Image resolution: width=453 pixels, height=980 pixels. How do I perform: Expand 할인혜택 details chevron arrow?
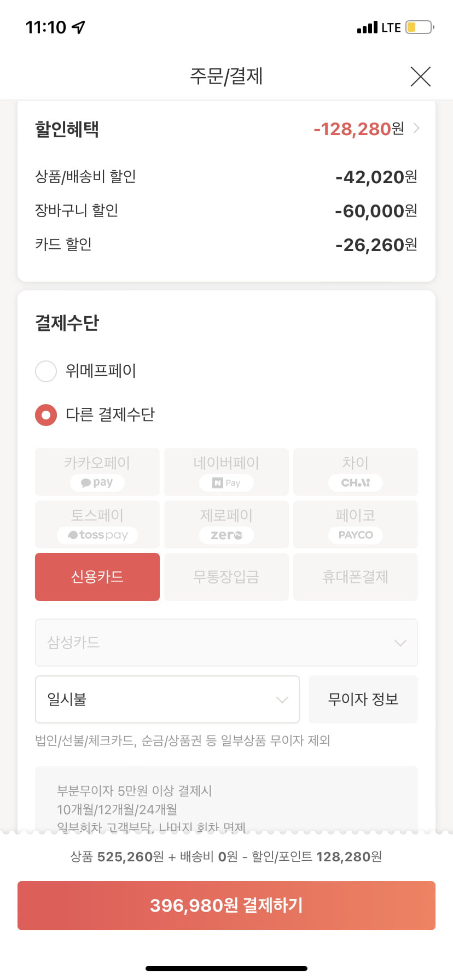pos(416,129)
